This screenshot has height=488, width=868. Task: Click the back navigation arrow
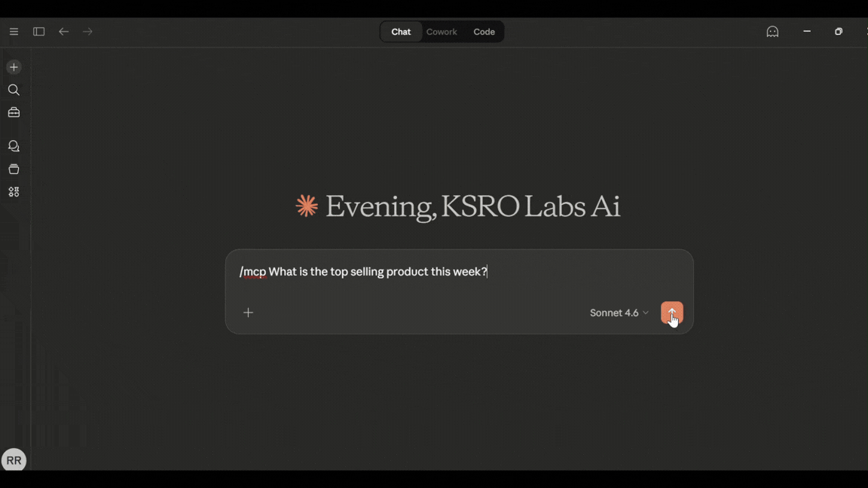63,31
